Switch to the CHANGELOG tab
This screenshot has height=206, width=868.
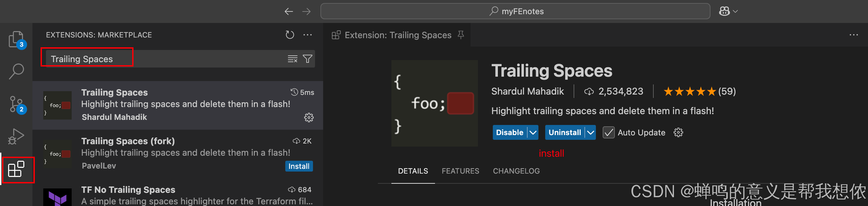tap(516, 171)
